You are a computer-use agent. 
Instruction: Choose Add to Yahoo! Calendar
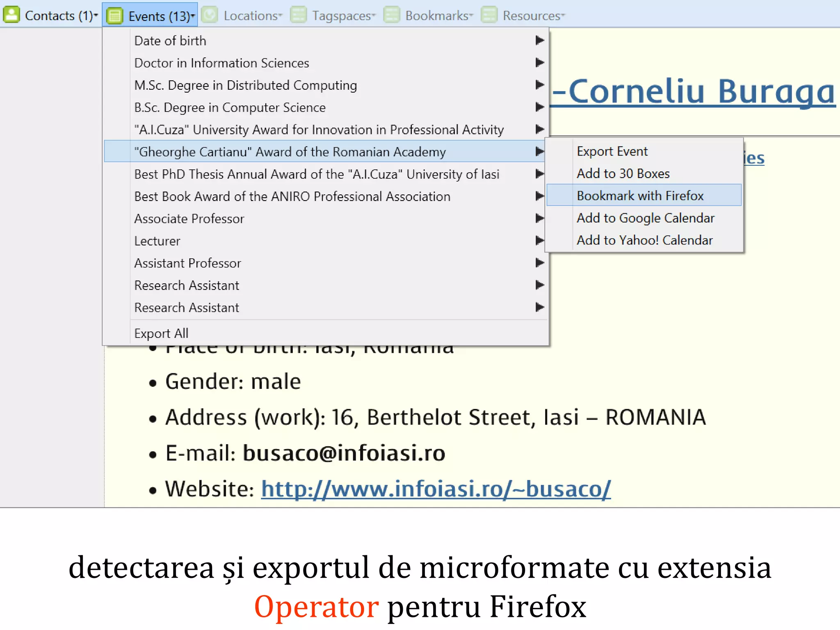tap(644, 240)
